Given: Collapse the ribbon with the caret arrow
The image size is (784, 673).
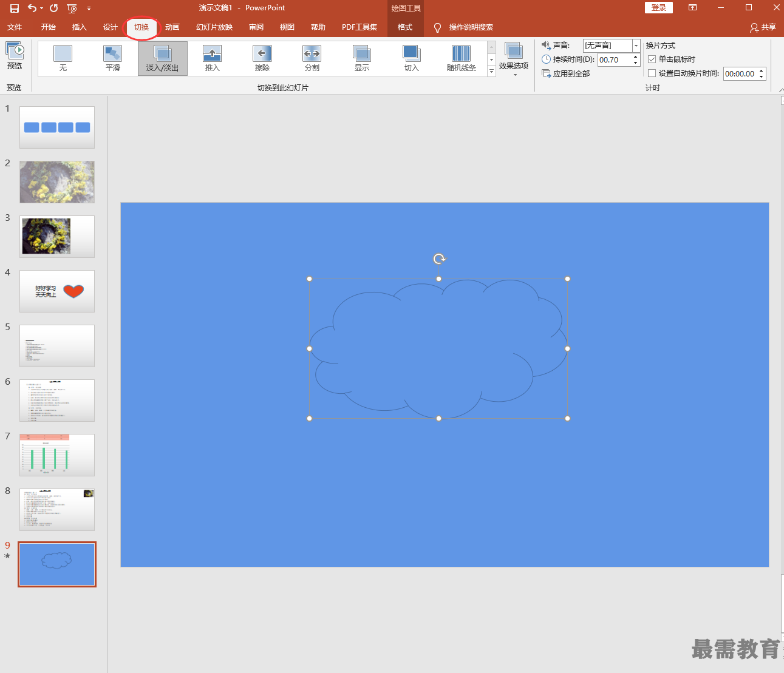Looking at the screenshot, I should tap(781, 90).
